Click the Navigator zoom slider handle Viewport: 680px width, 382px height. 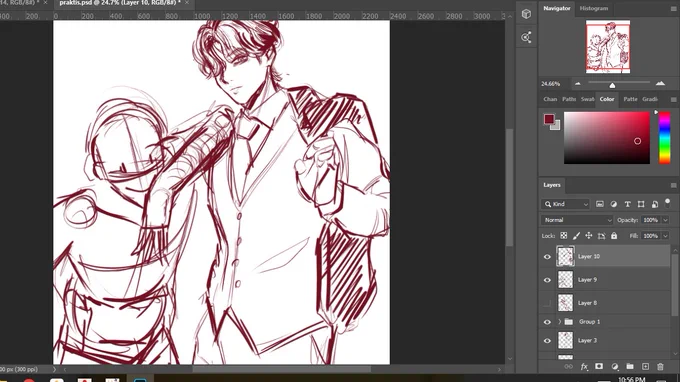612,85
